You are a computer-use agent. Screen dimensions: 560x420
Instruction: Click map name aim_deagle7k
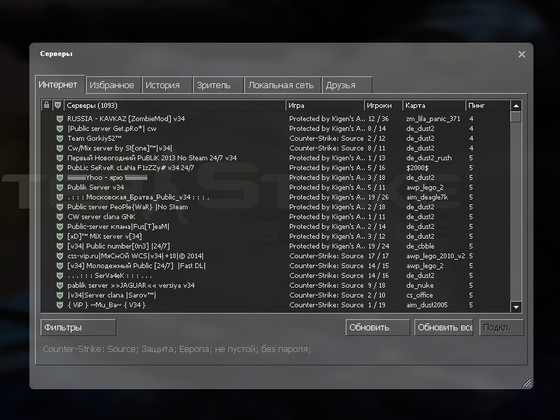(x=427, y=197)
